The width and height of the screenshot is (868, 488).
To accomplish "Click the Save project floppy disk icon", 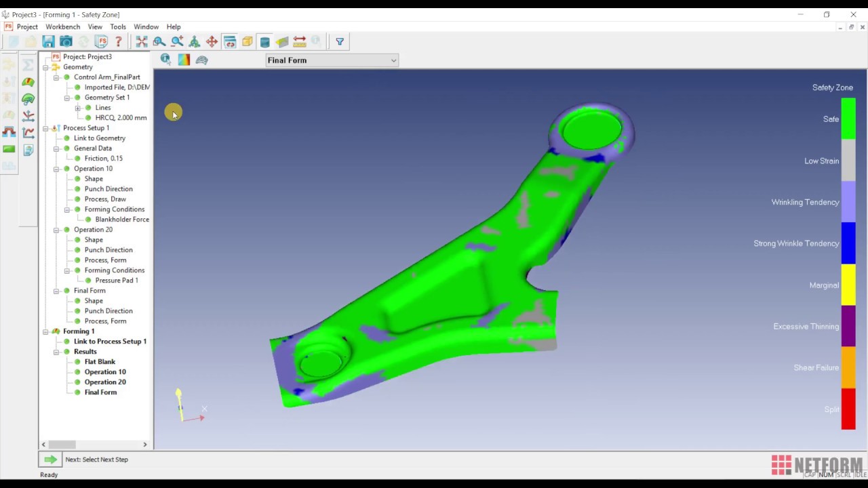I will [x=48, y=41].
